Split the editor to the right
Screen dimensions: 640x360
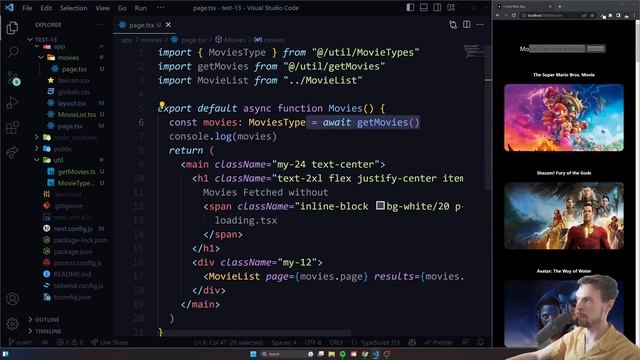click(467, 24)
